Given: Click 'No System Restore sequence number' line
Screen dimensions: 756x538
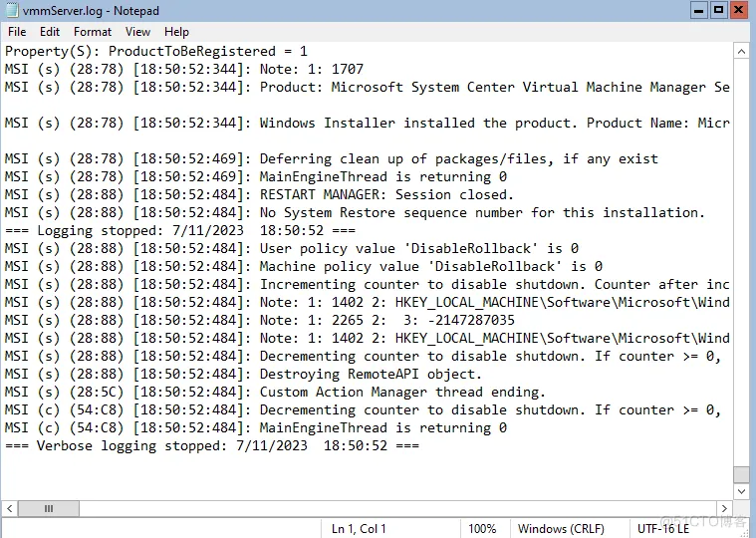Looking at the screenshot, I should [x=355, y=212].
